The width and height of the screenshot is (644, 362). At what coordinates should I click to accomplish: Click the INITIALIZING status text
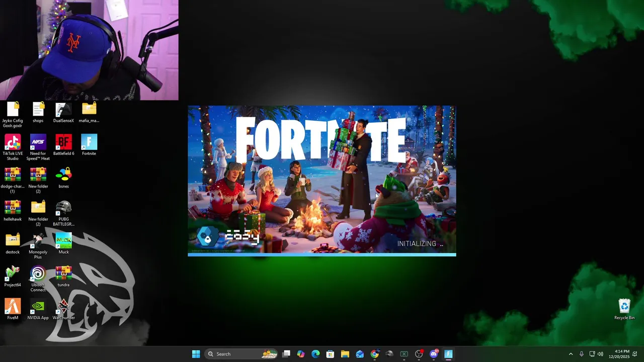[420, 243]
